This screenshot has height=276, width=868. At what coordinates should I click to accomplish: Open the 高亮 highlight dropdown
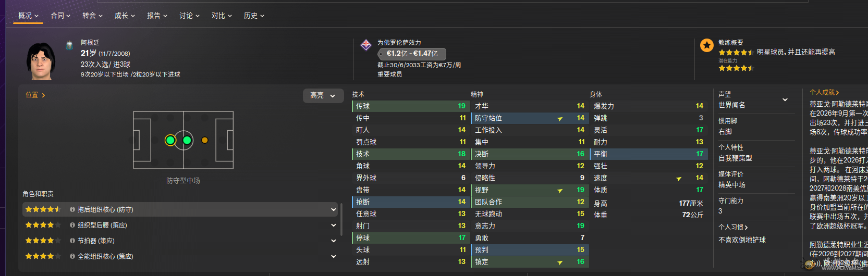click(323, 95)
